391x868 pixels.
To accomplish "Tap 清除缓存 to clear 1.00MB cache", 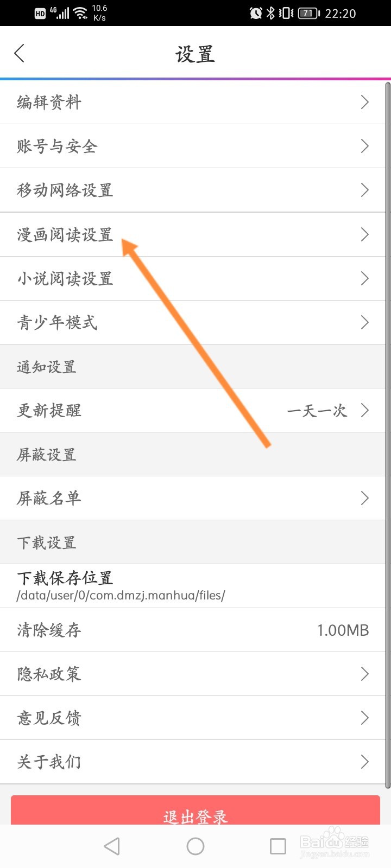I will point(193,630).
